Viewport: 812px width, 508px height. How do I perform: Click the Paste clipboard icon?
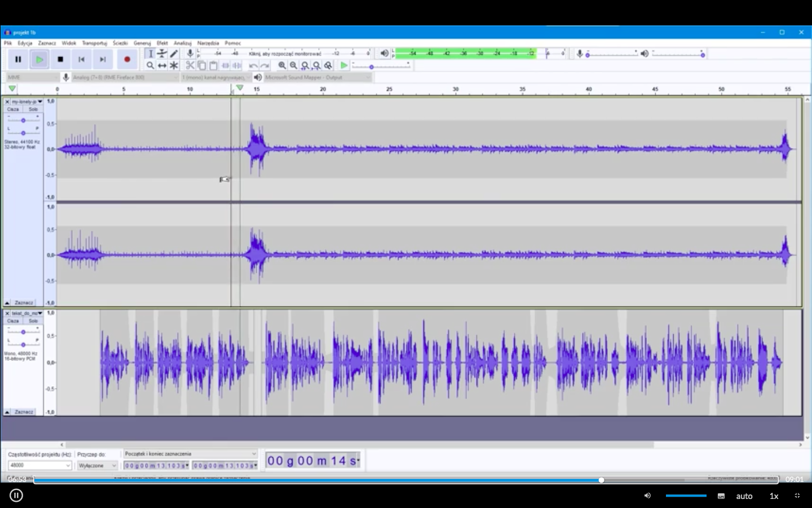click(x=213, y=65)
